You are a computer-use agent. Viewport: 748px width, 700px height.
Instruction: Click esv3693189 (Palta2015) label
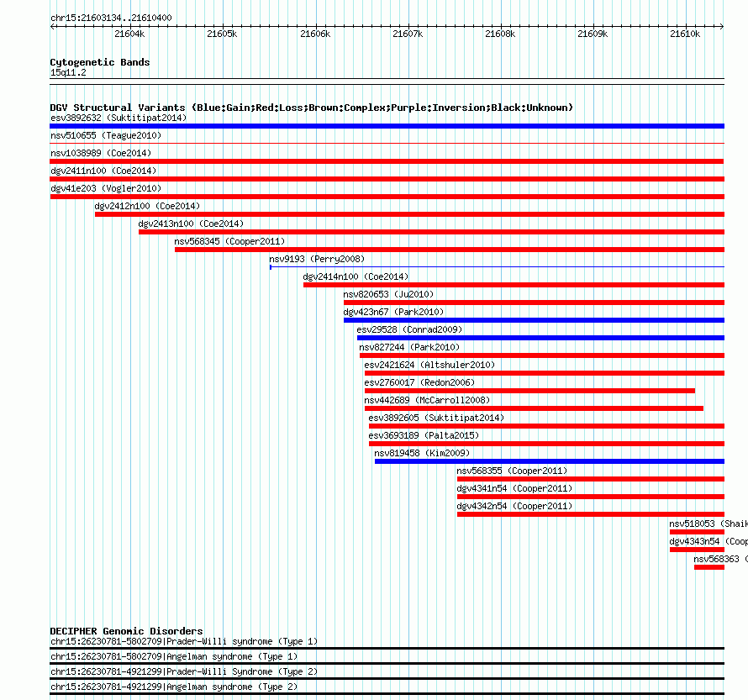click(x=424, y=435)
